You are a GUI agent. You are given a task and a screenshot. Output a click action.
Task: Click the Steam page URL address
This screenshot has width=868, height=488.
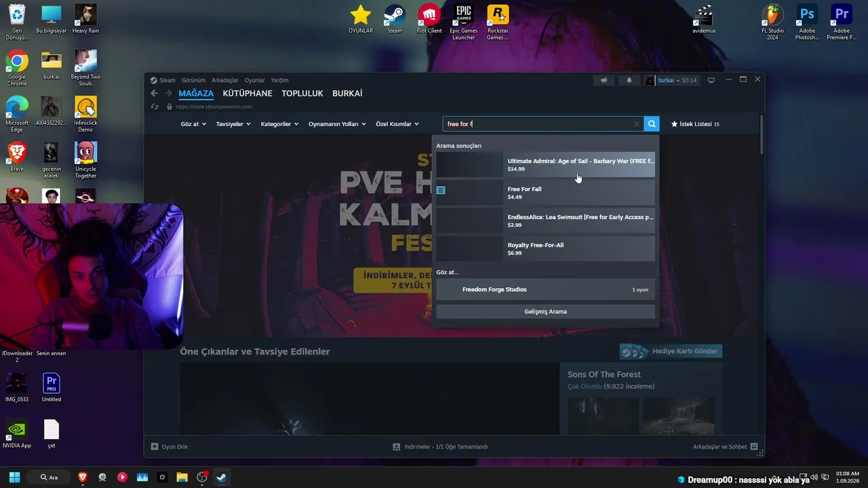coord(214,106)
